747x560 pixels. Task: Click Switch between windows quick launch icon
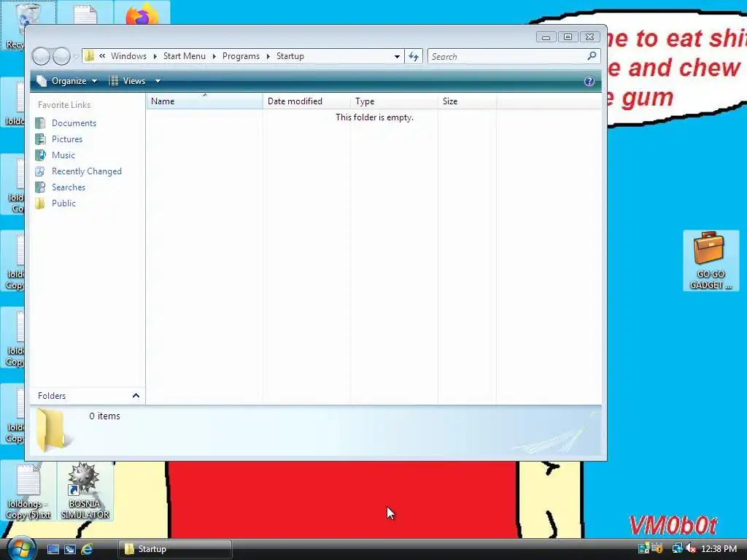tap(70, 549)
